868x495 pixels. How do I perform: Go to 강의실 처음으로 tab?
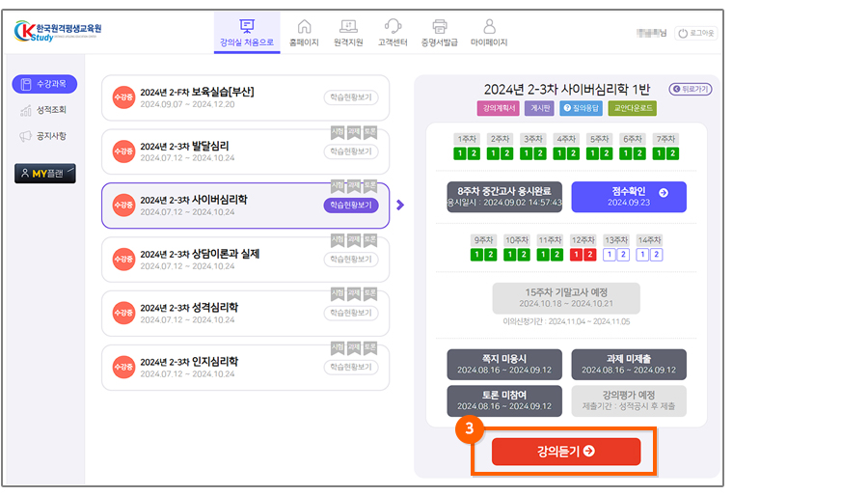click(246, 32)
